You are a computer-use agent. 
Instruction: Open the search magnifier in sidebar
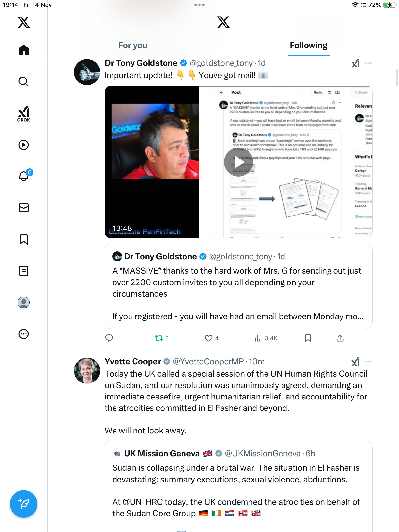24,82
